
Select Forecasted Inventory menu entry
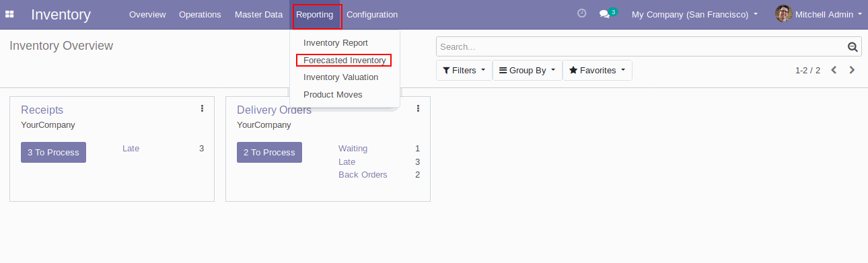[345, 61]
